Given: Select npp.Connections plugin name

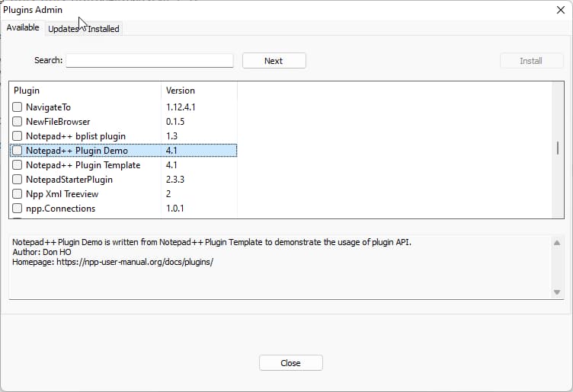Looking at the screenshot, I should (x=61, y=209).
